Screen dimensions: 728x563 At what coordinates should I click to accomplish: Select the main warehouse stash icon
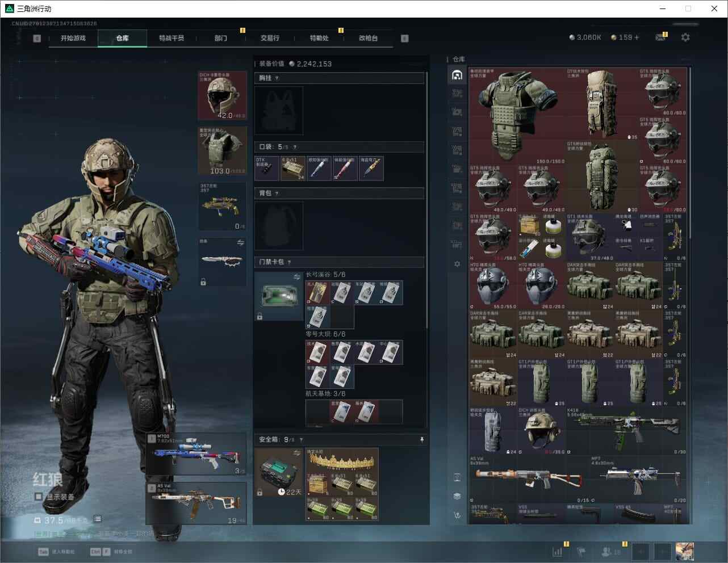[x=457, y=75]
